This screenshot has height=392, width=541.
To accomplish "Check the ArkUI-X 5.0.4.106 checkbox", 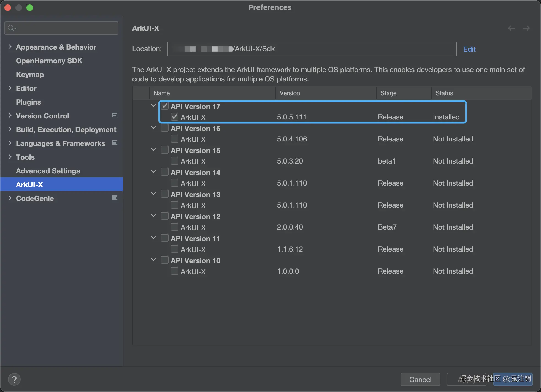I will (174, 139).
